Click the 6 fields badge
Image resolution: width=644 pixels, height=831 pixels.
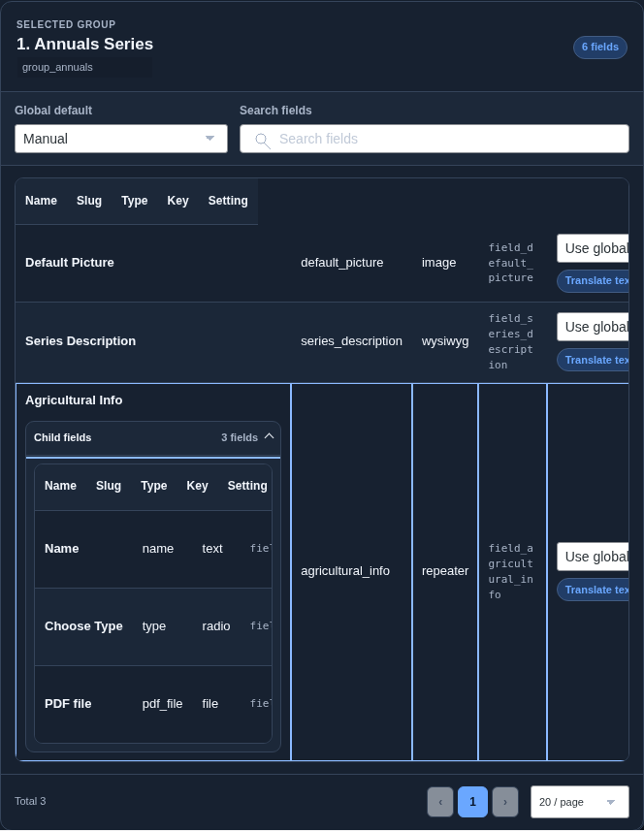[x=600, y=48]
